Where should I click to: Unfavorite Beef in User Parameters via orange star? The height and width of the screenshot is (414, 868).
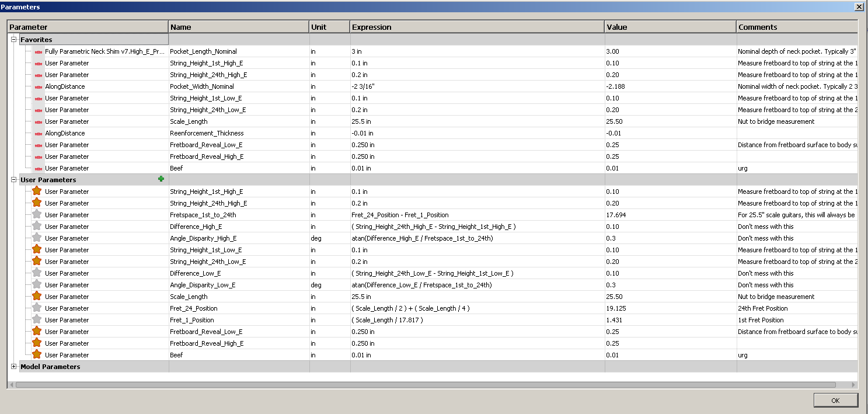pos(37,354)
